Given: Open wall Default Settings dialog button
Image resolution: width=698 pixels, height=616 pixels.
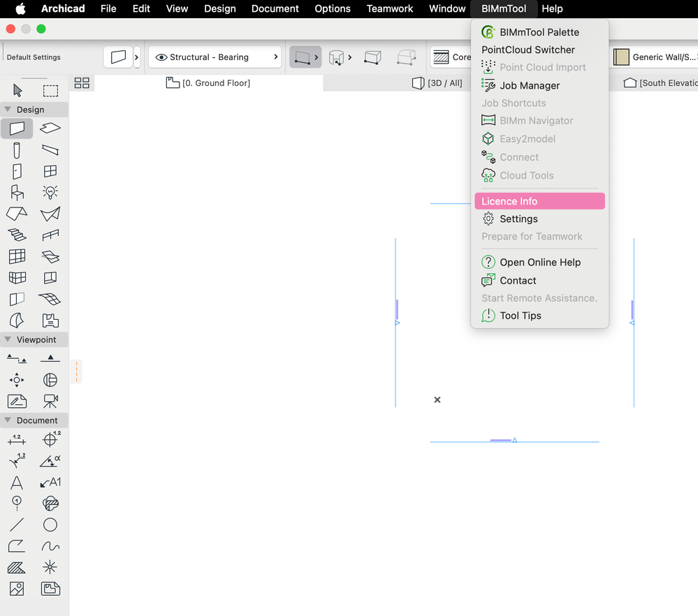Looking at the screenshot, I should (x=118, y=57).
